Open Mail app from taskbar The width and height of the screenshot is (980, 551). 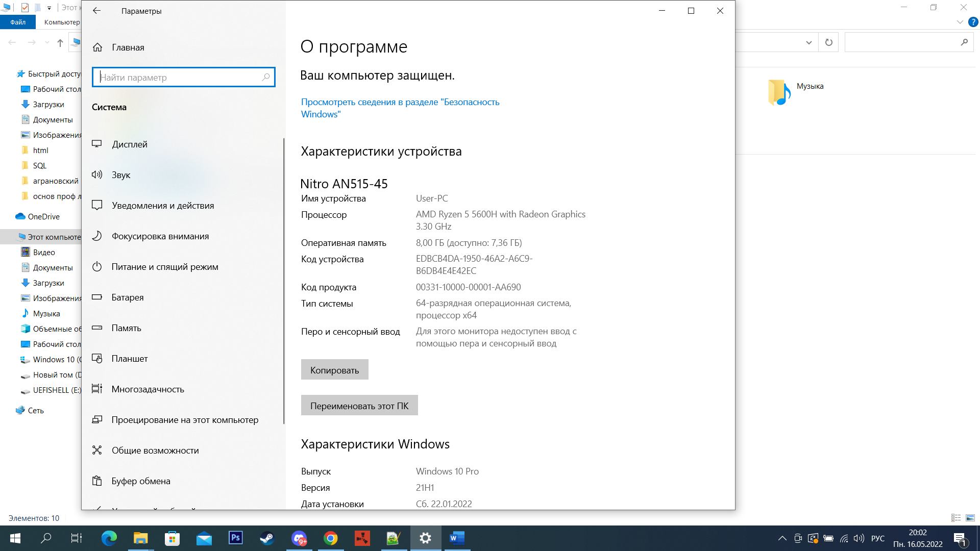(x=204, y=538)
